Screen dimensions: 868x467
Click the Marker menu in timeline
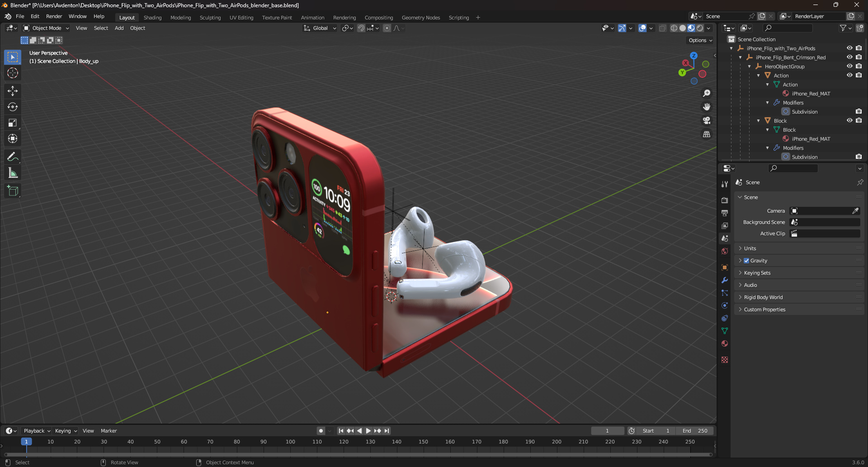(x=108, y=431)
